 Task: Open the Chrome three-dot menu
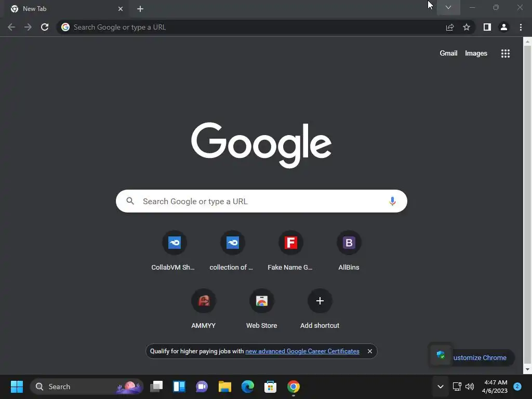521,27
